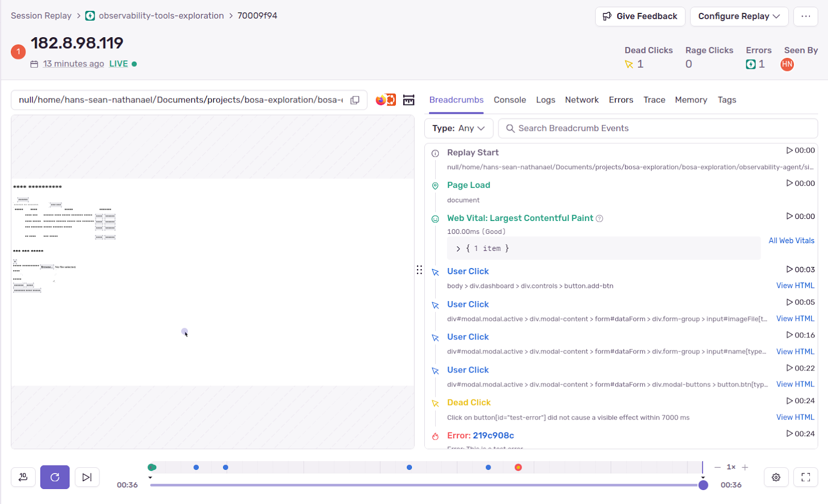Open the Type: Any filter dropdown
Screen dimensions: 828x504
(x=459, y=128)
